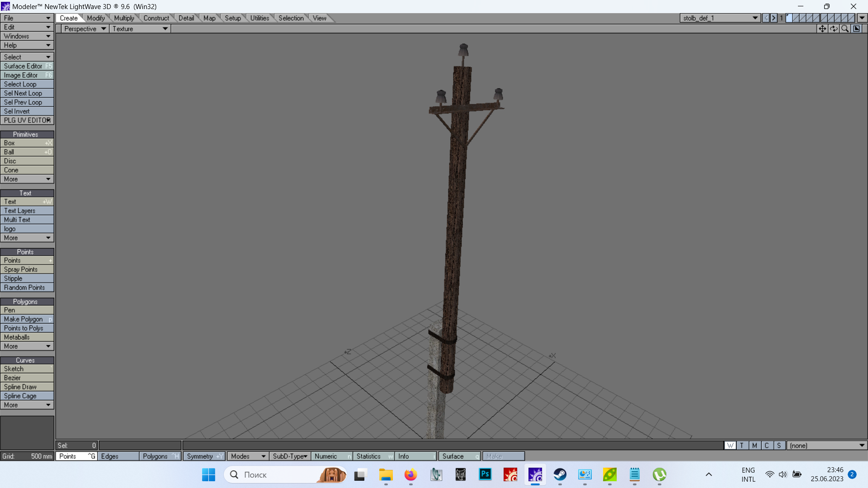
Task: Go to next layer bank arrow
Action: coord(774,18)
